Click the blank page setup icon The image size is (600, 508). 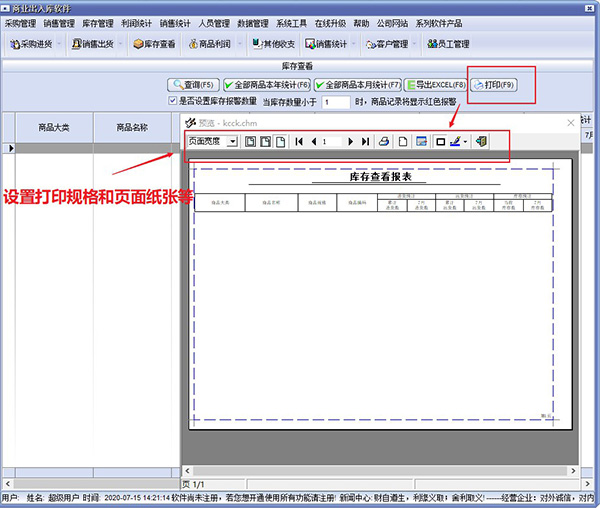point(403,142)
